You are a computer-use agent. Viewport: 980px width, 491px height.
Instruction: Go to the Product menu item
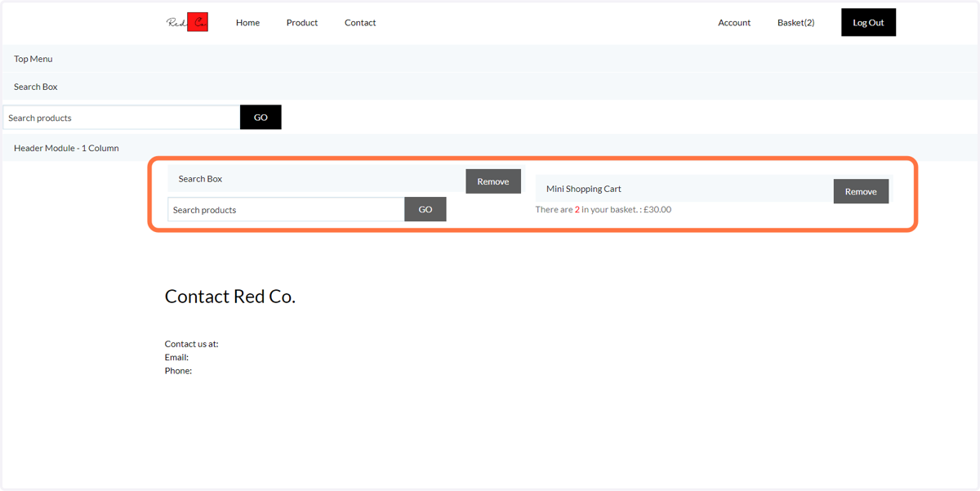point(302,23)
